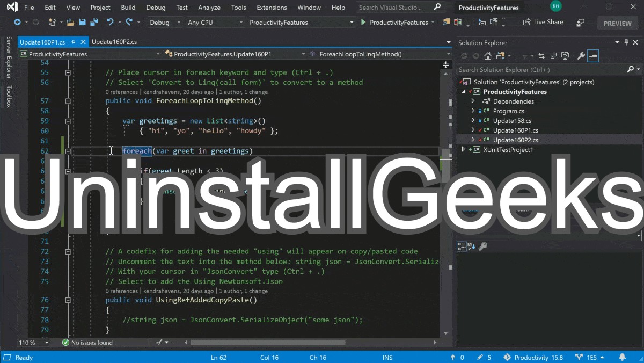Click the Send Feedback icon

pos(580,23)
